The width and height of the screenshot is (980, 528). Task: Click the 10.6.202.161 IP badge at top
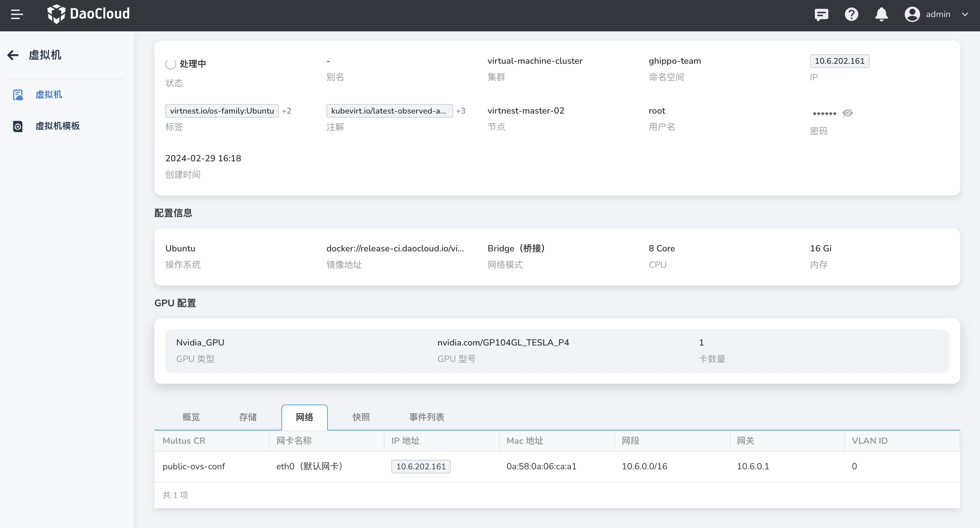click(x=839, y=61)
